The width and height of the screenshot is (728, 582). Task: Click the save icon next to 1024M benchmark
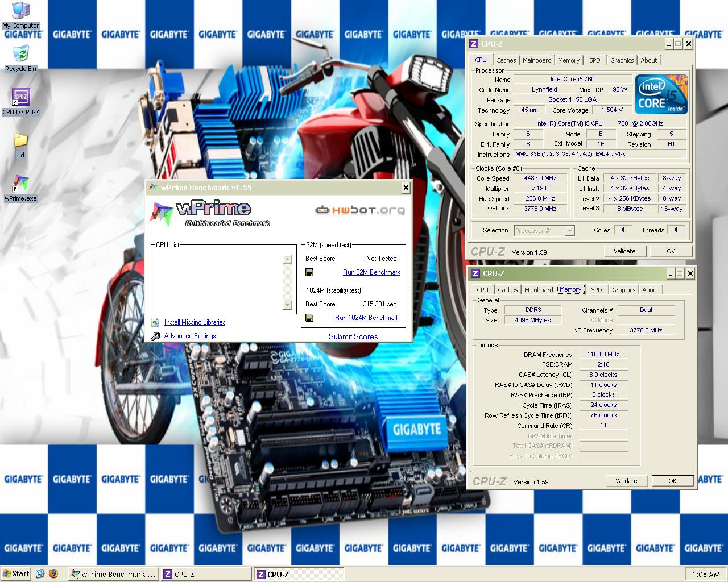coord(309,318)
